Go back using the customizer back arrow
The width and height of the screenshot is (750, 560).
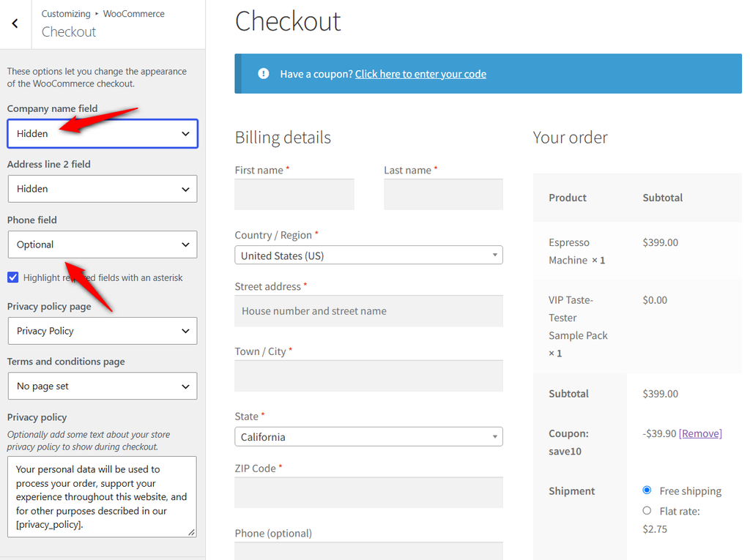pyautogui.click(x=15, y=23)
